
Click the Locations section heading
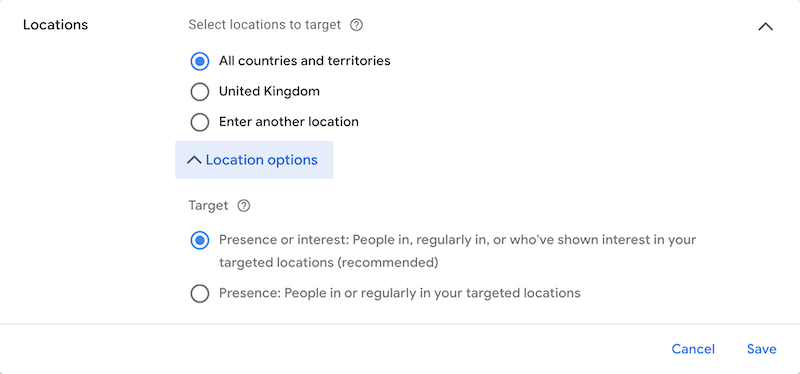56,25
